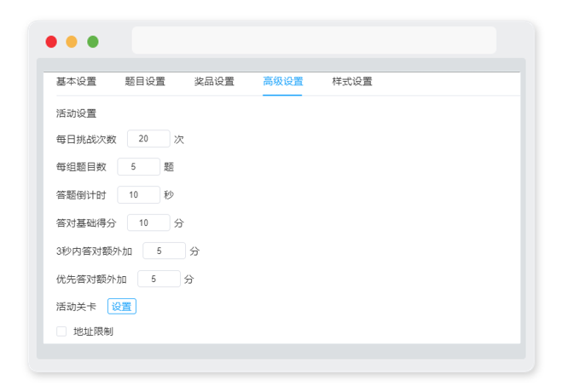Click the 每日挑战次数 label

(x=86, y=139)
